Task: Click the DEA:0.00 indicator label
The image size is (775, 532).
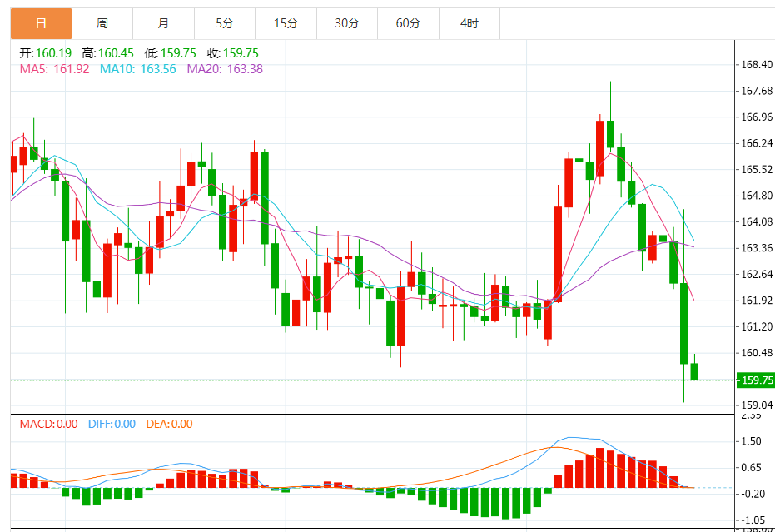Action: 169,424
